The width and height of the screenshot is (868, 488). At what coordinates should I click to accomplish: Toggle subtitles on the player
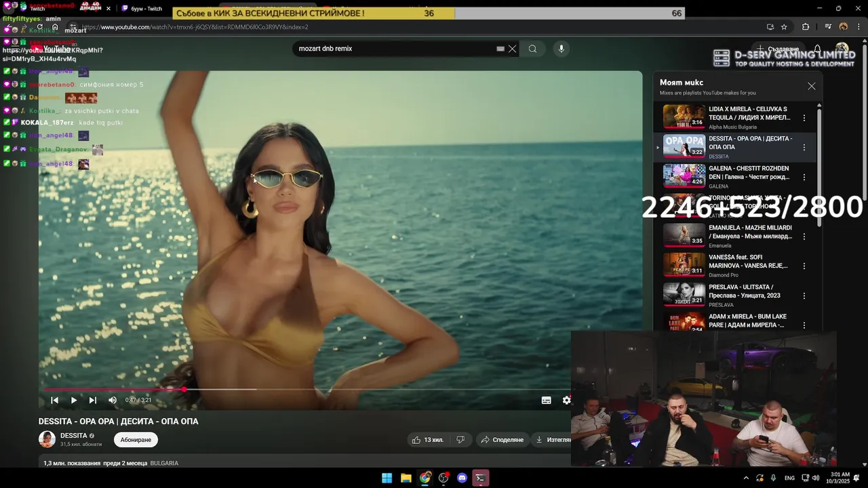tap(546, 400)
